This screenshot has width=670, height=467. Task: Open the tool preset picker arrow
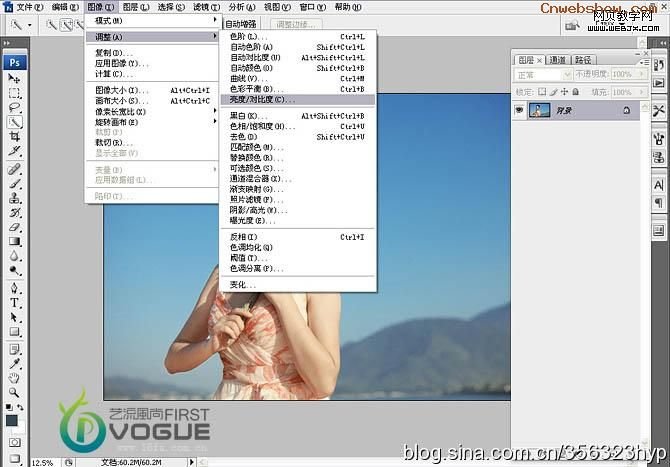point(29,25)
